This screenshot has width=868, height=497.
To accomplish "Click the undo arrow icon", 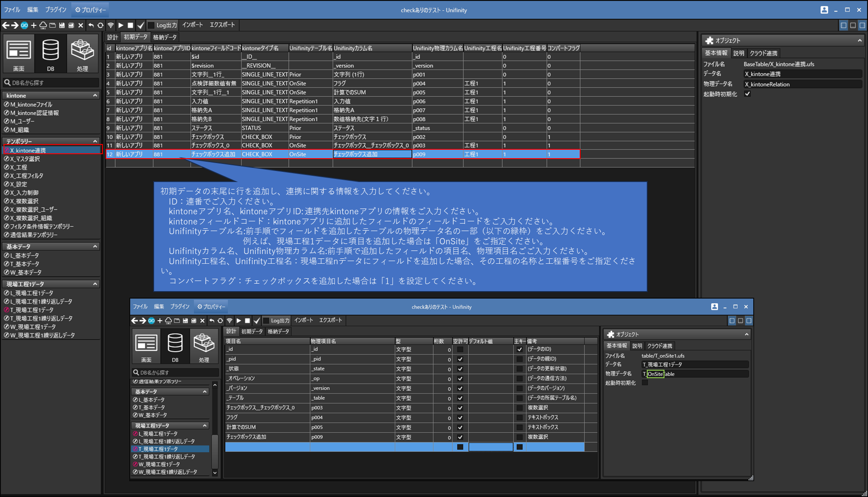I will pos(91,25).
